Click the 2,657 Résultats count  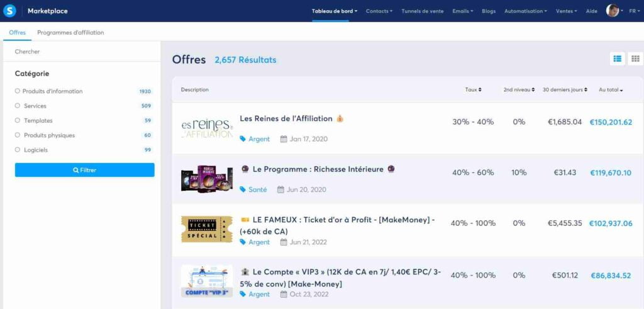pos(246,60)
